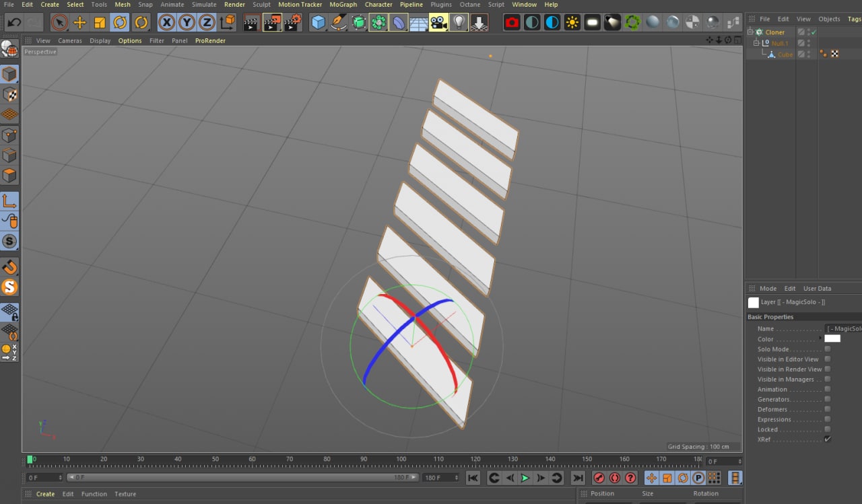Open viewport Cameras menu

(x=70, y=40)
